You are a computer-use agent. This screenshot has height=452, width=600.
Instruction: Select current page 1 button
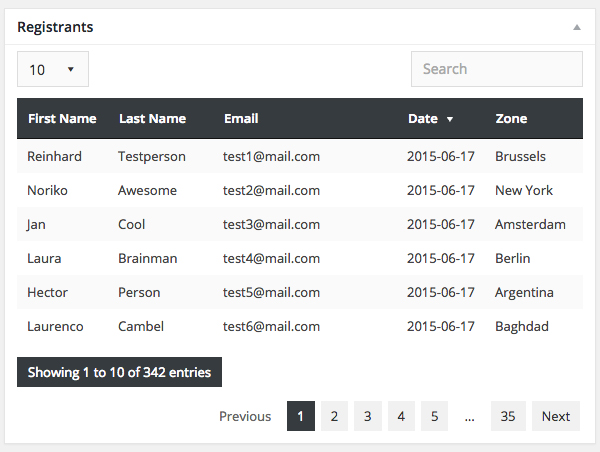tap(301, 416)
